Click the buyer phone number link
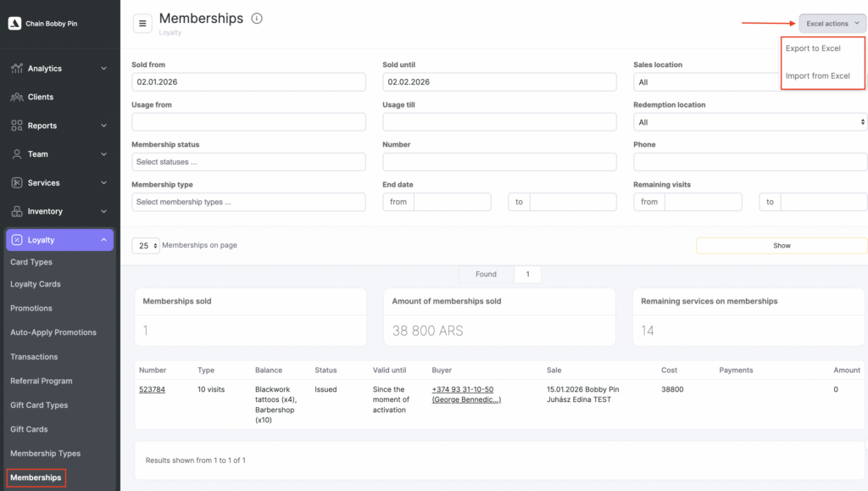This screenshot has height=491, width=868. point(463,390)
